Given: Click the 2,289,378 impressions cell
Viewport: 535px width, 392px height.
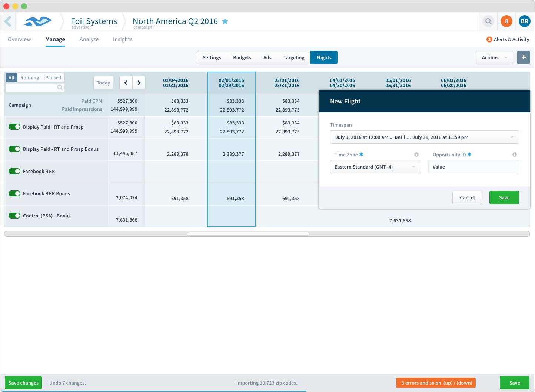Looking at the screenshot, I should [178, 154].
